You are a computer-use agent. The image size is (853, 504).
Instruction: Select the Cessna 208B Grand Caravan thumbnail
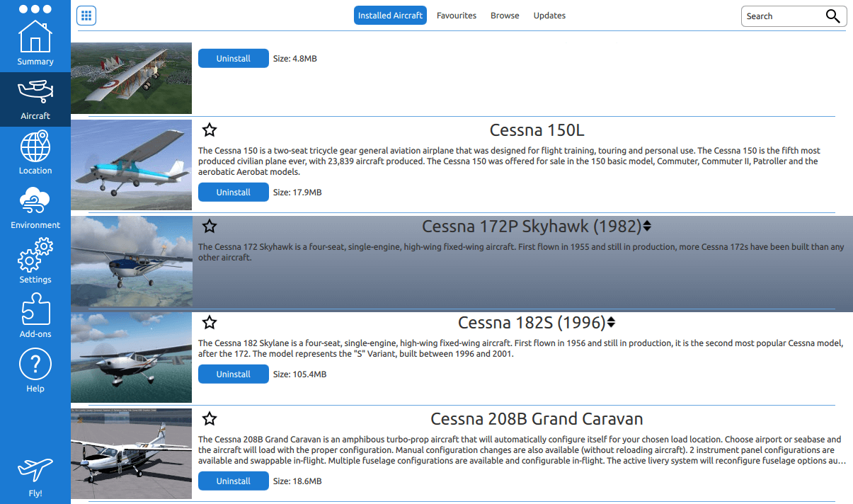132,454
